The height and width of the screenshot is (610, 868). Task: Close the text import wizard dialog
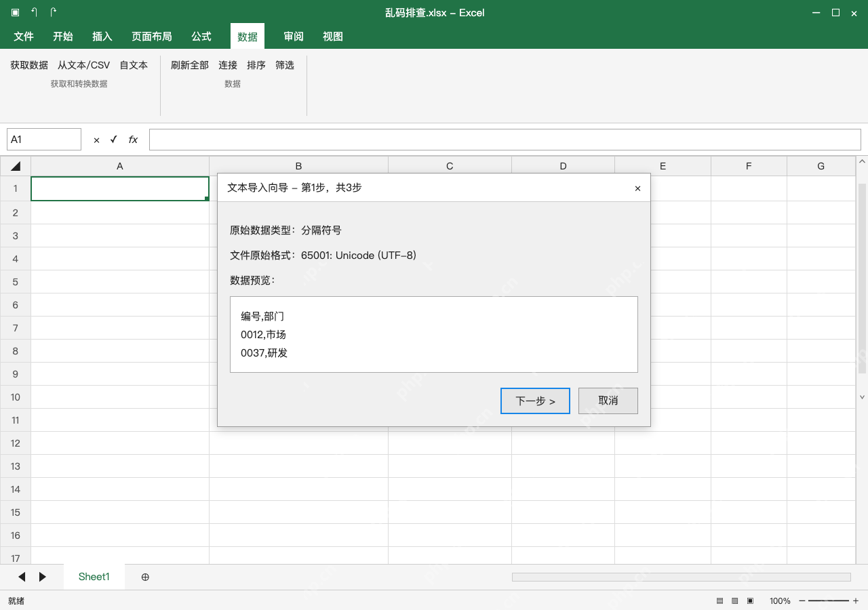click(637, 188)
